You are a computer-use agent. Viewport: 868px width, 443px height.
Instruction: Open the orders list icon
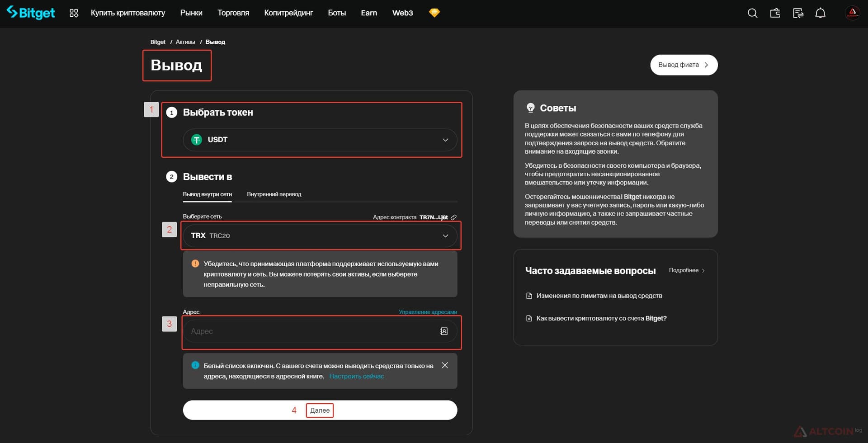(x=798, y=13)
